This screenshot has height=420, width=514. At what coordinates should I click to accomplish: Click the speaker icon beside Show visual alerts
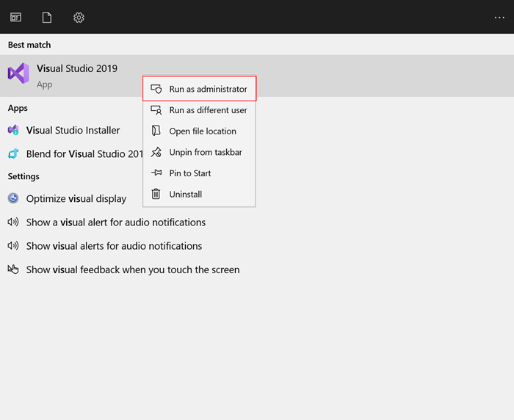(13, 245)
